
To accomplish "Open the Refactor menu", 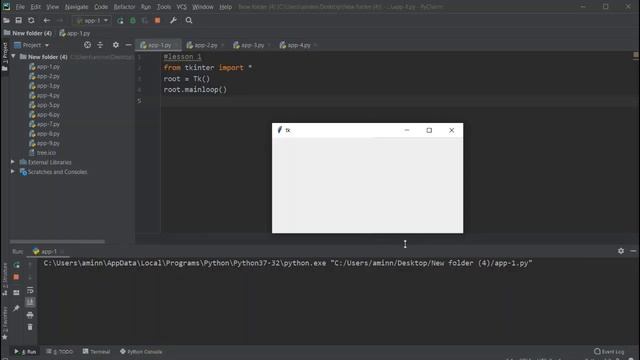I will pos(124,7).
